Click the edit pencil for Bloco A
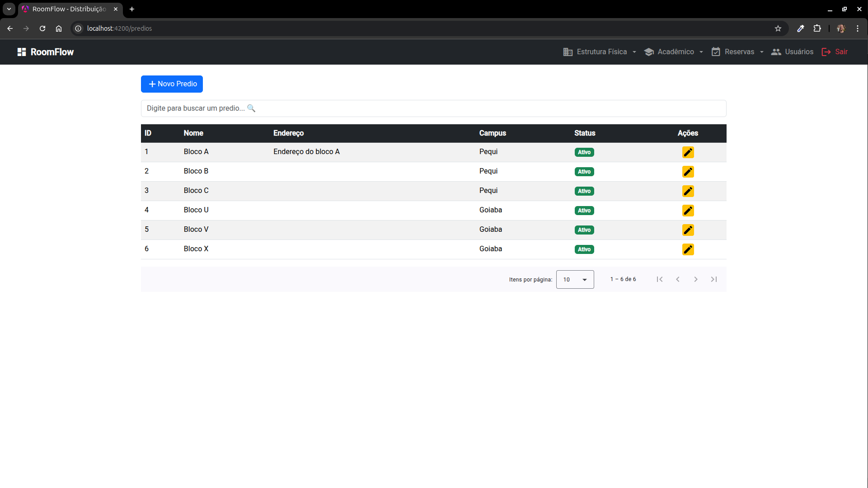868x488 pixels. [688, 152]
